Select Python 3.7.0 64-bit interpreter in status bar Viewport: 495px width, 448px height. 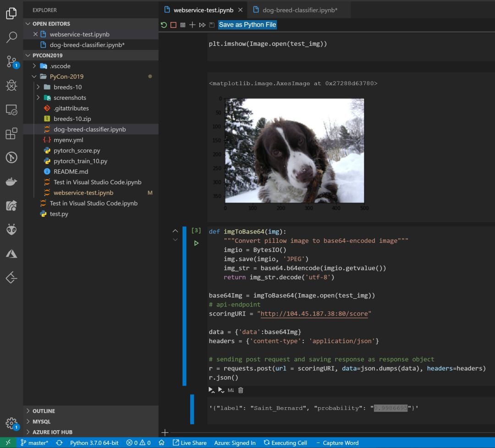pyautogui.click(x=94, y=443)
